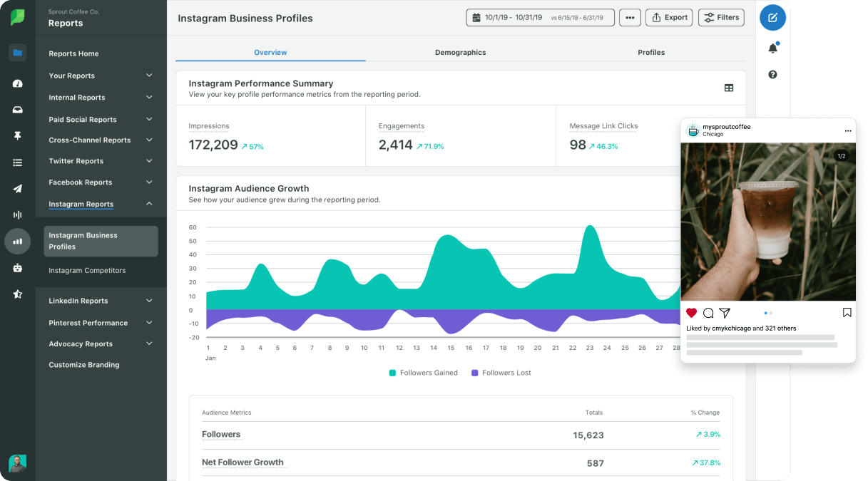Unlike the mysproutcoffee post heart

691,312
